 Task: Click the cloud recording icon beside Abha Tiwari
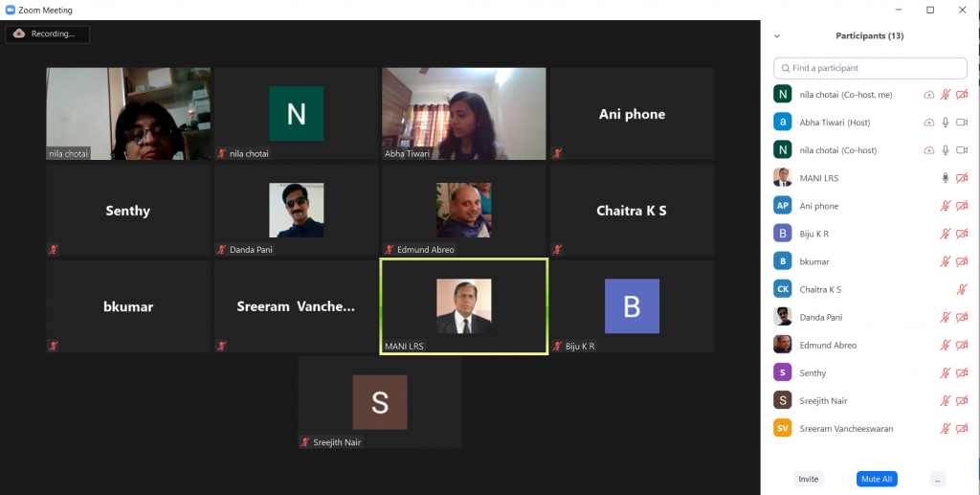[x=929, y=123]
